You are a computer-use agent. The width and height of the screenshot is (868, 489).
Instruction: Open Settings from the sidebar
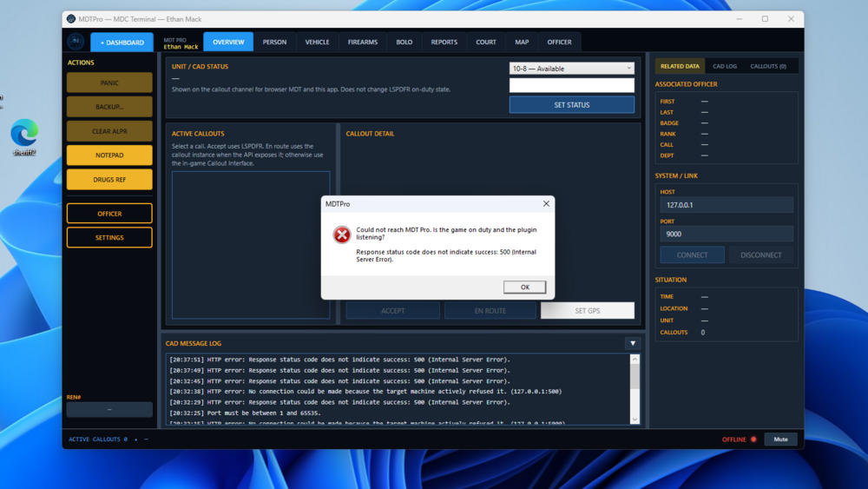109,238
